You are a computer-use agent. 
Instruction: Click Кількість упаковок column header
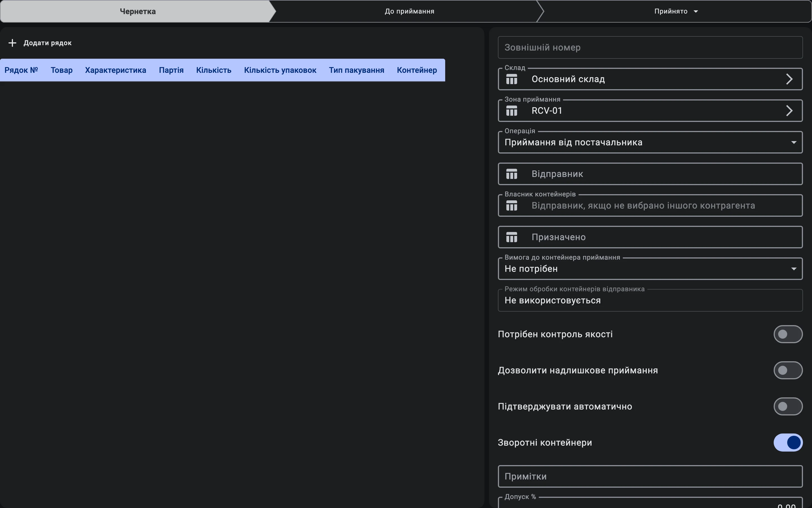tap(280, 70)
